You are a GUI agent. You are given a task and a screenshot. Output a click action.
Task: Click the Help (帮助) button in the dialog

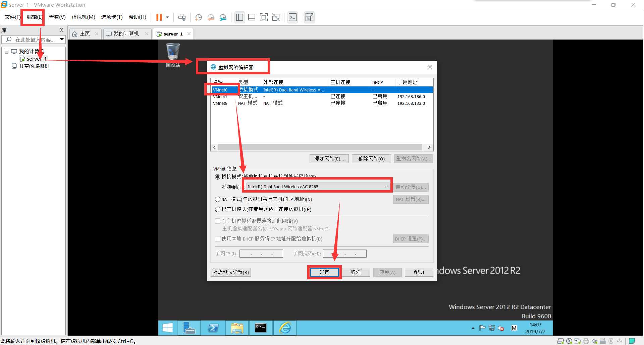coord(419,272)
